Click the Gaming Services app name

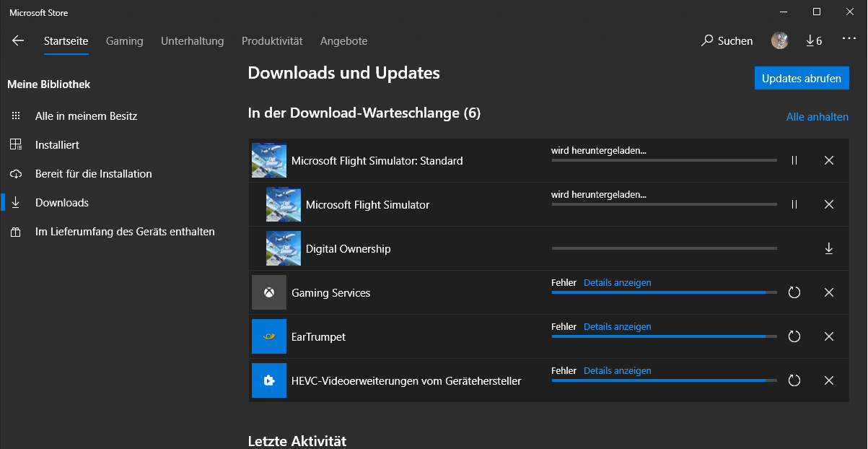(331, 293)
